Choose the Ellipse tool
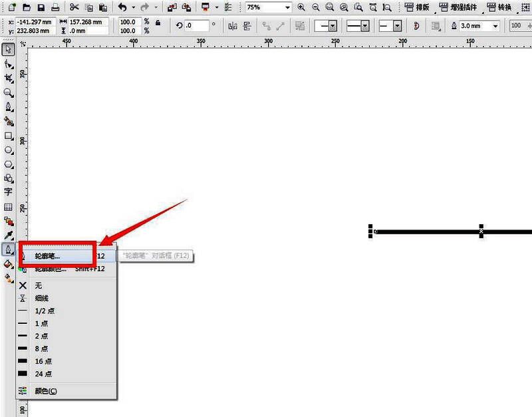 (9, 150)
